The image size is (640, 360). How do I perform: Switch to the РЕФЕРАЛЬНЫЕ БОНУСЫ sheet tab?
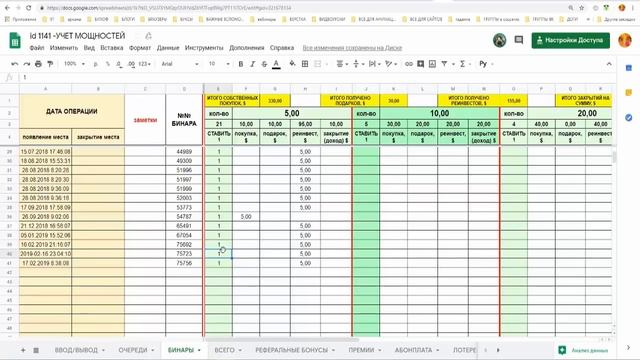tap(291, 350)
